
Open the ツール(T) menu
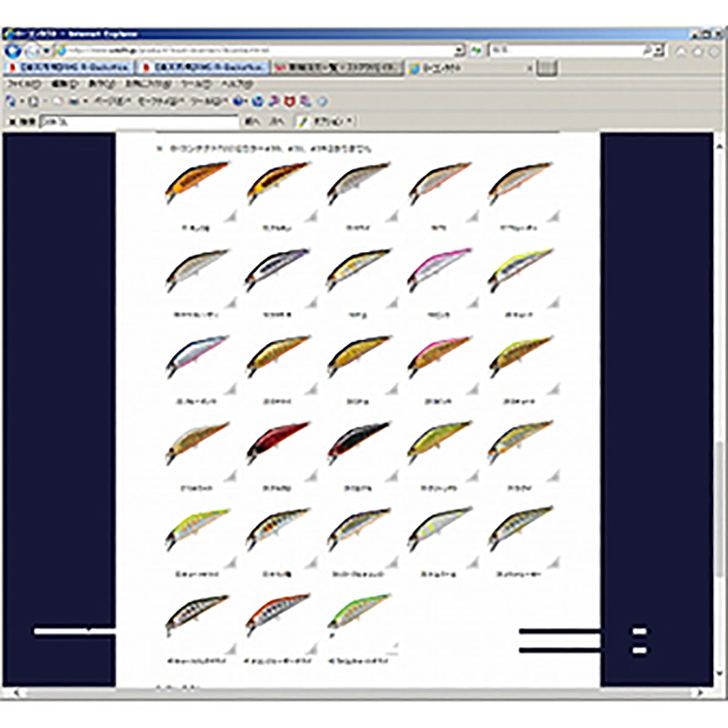coord(197,84)
